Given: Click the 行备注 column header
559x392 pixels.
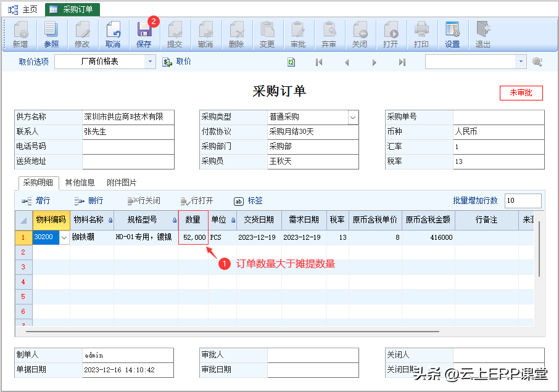Looking at the screenshot, I should pyautogui.click(x=486, y=220).
